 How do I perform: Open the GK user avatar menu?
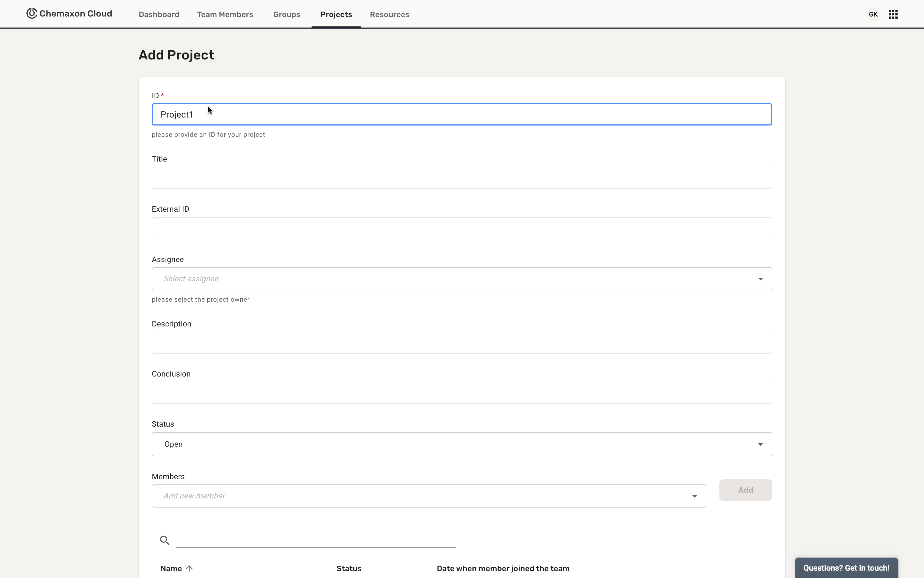(873, 15)
